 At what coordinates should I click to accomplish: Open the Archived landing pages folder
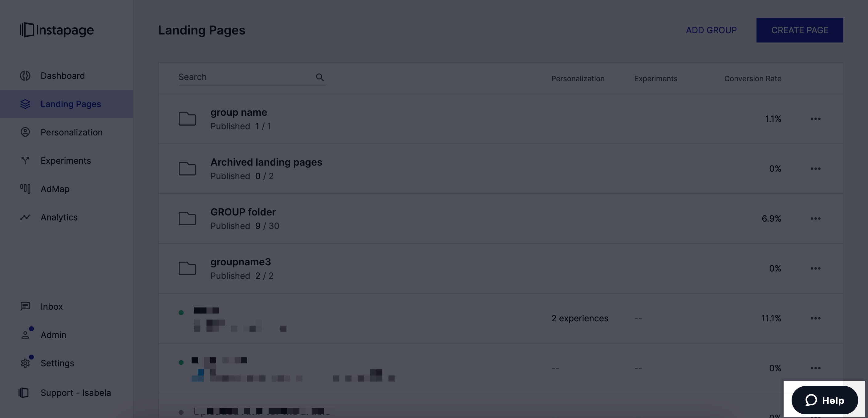(266, 162)
